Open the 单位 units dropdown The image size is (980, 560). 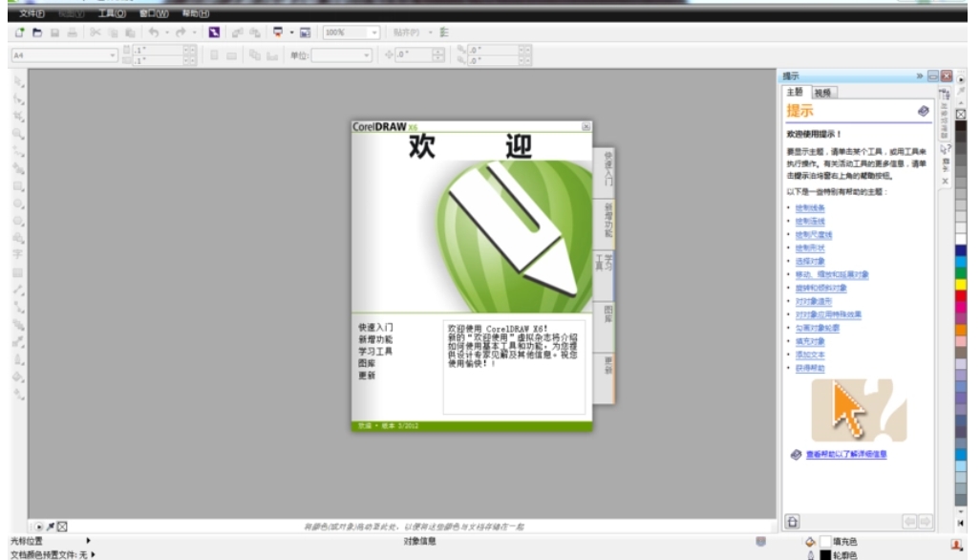click(366, 55)
